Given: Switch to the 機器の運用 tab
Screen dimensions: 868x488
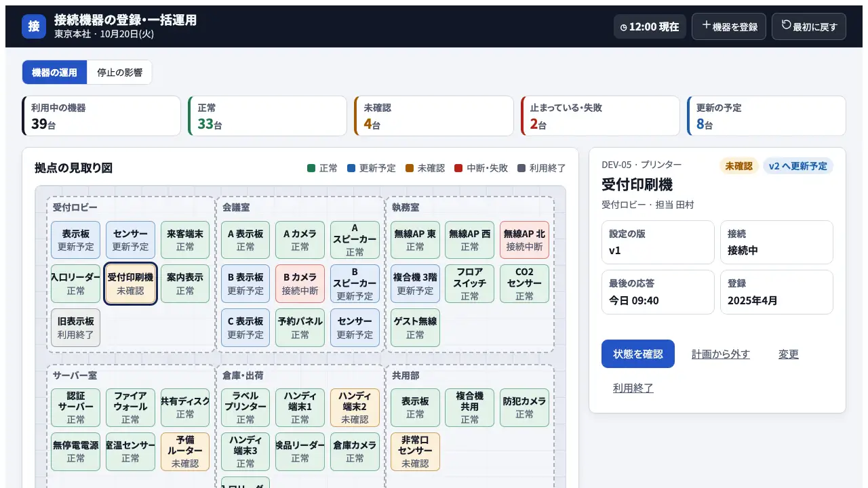Looking at the screenshot, I should coord(55,73).
